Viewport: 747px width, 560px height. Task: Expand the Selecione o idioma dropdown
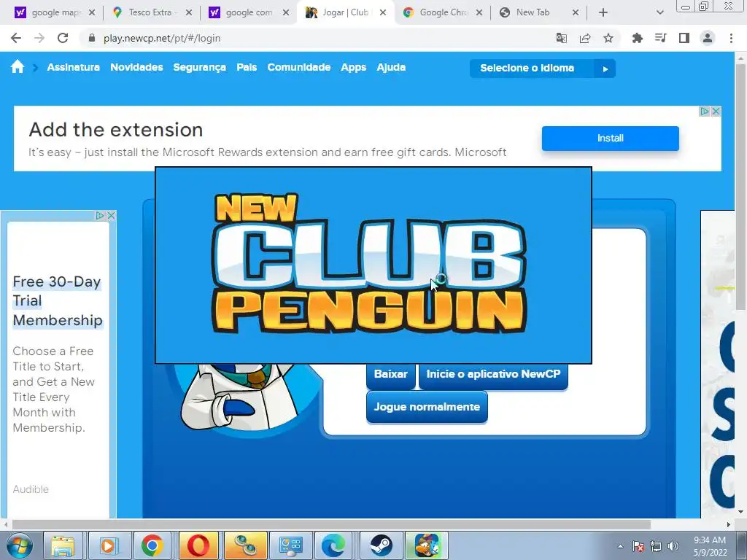543,68
